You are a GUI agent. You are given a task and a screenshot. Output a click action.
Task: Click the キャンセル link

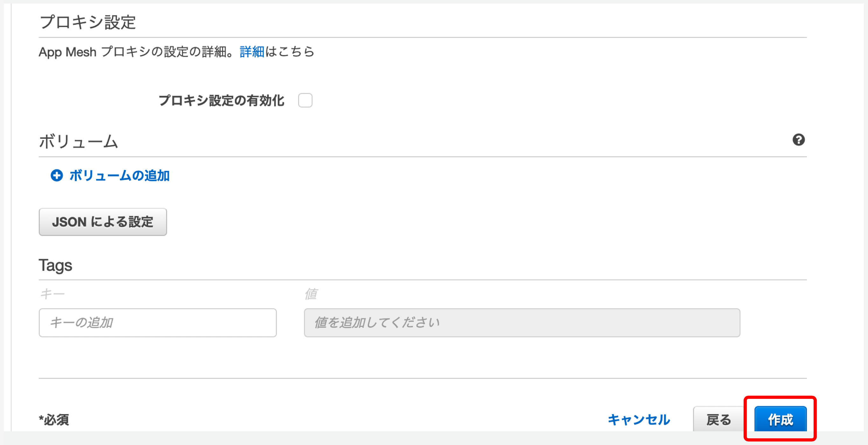coord(639,420)
